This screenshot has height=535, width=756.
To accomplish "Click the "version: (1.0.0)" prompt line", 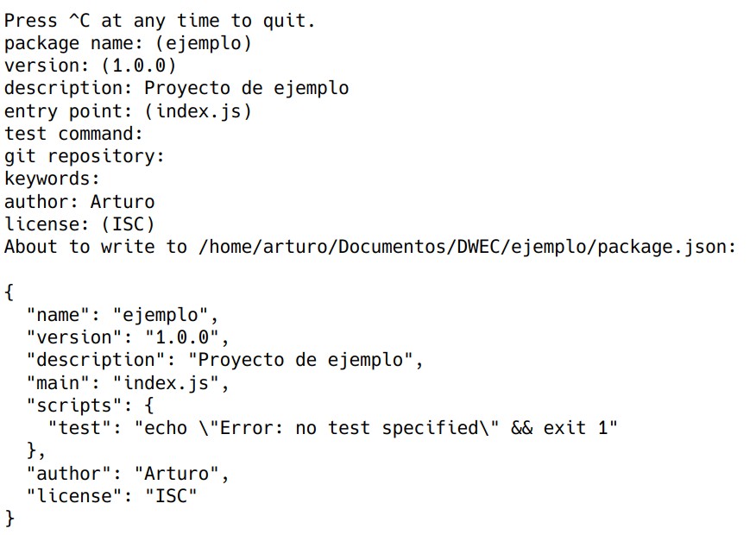I will point(90,66).
